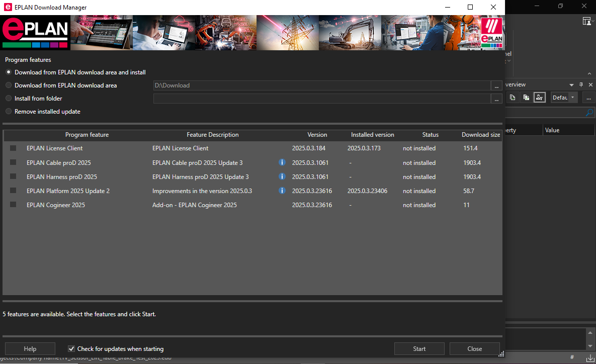This screenshot has height=364, width=596.
Task: Click Improvements in the version 2025.0.3 text
Action: 202,191
